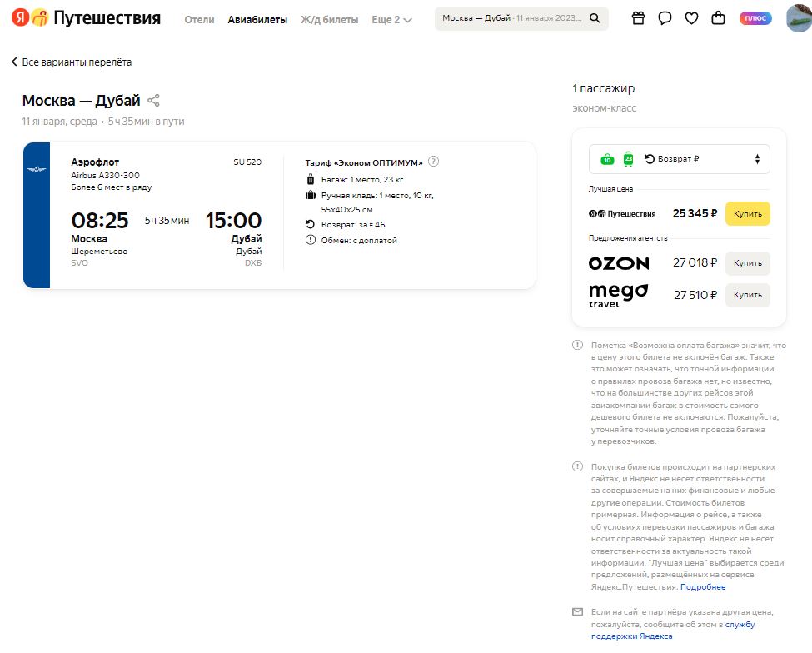Click flight number SU 520
The height and width of the screenshot is (653, 812).
pyautogui.click(x=247, y=162)
